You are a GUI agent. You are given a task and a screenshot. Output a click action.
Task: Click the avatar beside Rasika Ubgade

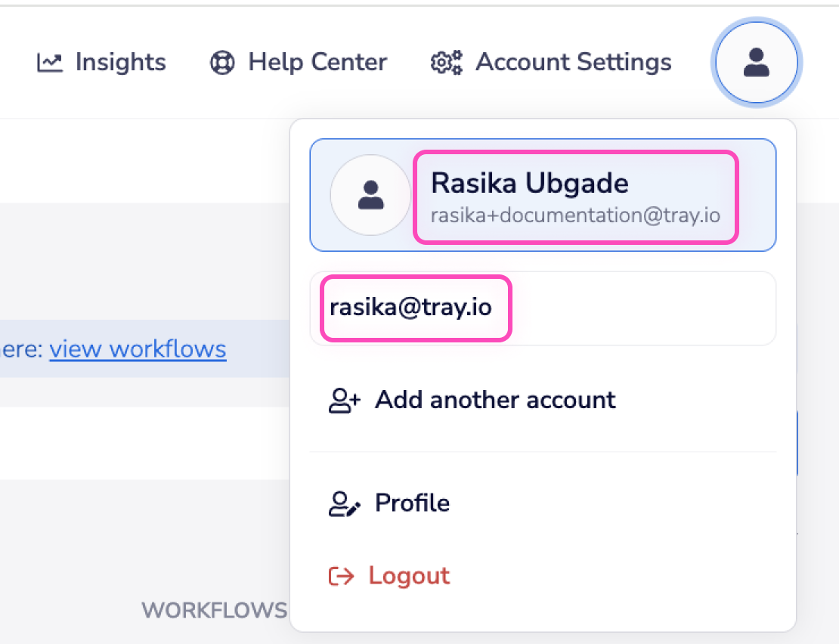pos(370,195)
